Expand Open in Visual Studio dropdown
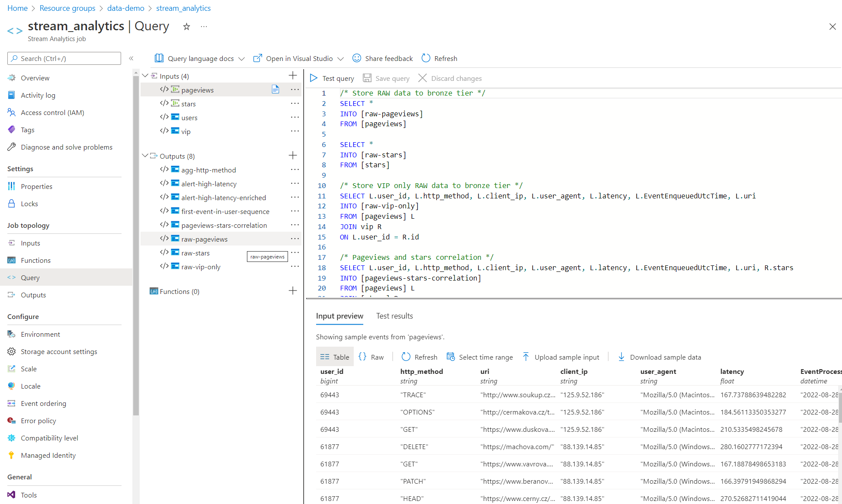The height and width of the screenshot is (504, 842). pos(340,58)
